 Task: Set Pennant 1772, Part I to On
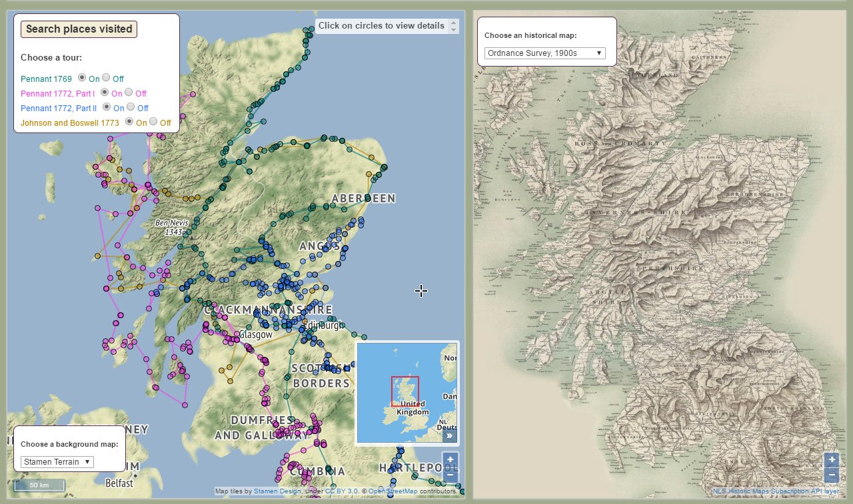tap(105, 93)
